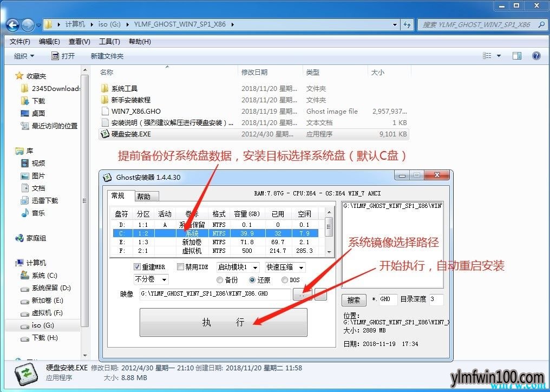Open the 视频 library
The height and width of the screenshot is (392, 550).
pos(33,163)
